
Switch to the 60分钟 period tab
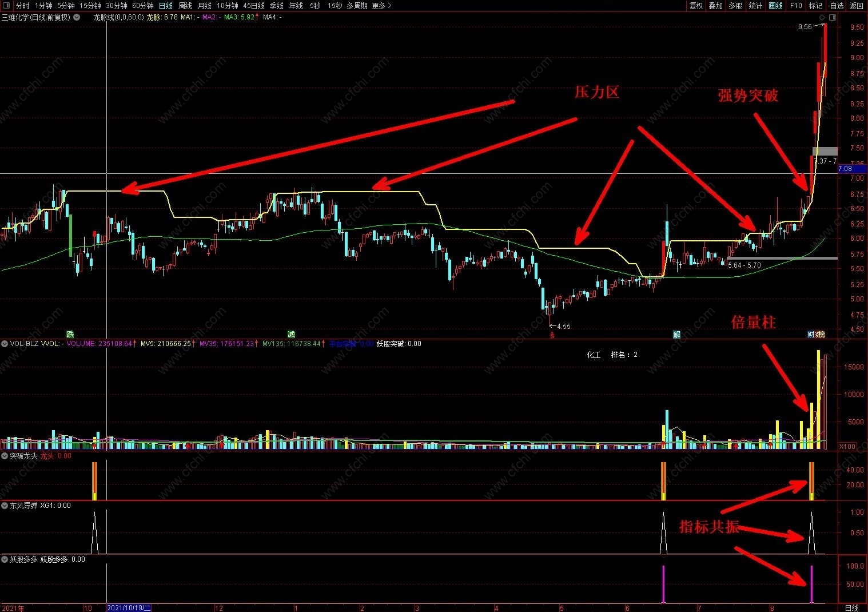coord(143,6)
